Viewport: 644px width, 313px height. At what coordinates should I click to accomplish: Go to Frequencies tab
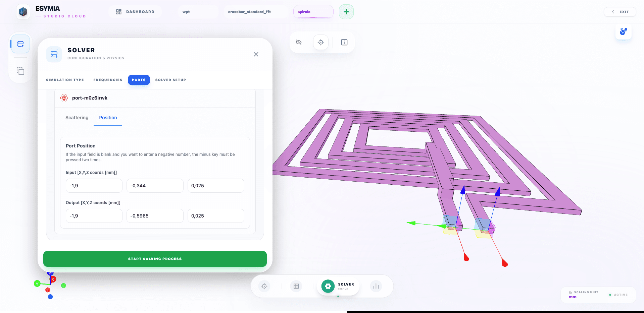point(108,80)
